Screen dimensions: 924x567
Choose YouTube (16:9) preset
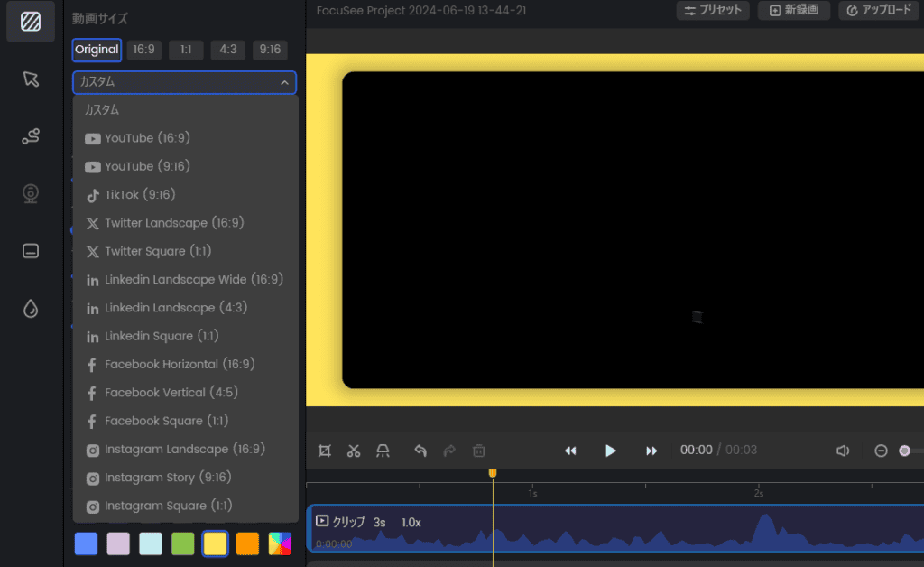(186, 138)
